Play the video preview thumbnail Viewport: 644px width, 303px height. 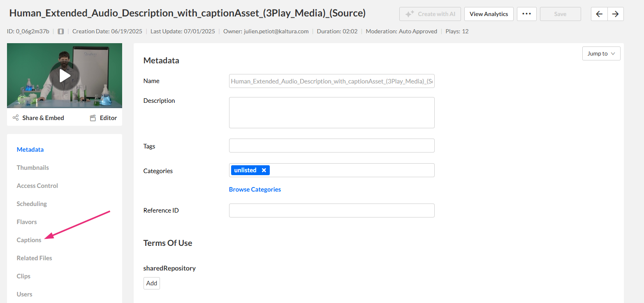65,76
